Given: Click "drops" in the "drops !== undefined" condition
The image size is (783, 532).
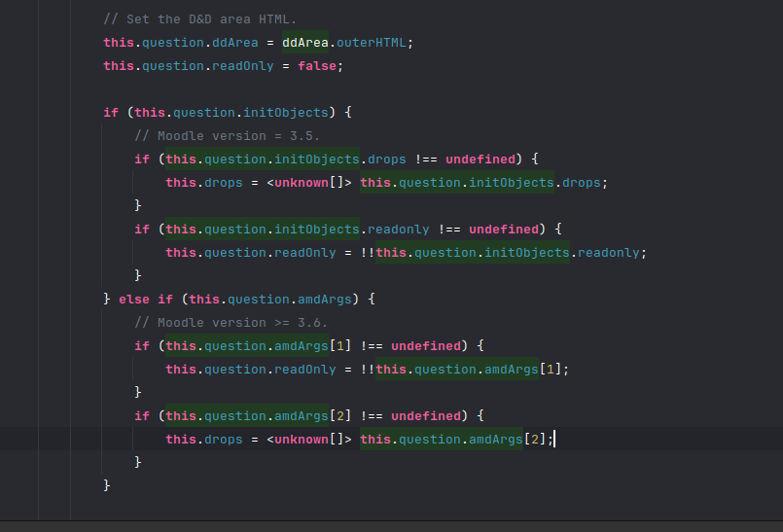Looking at the screenshot, I should [386, 160].
